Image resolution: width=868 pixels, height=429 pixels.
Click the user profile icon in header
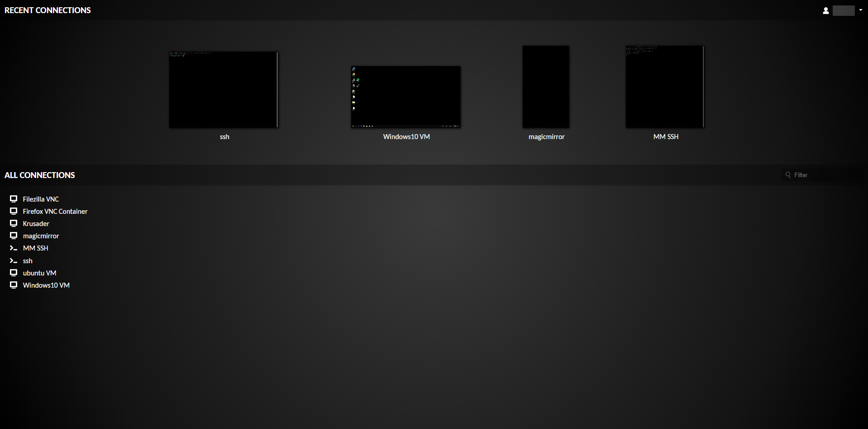(x=825, y=10)
